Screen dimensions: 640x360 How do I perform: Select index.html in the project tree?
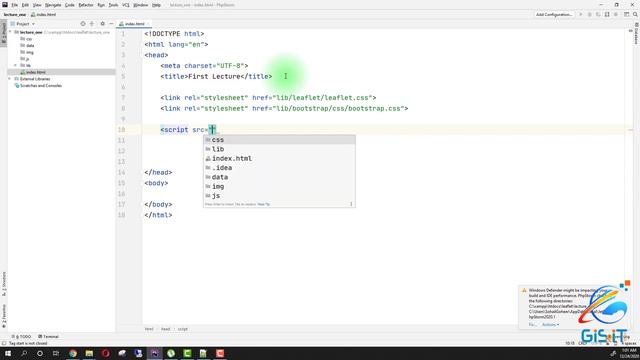click(33, 72)
